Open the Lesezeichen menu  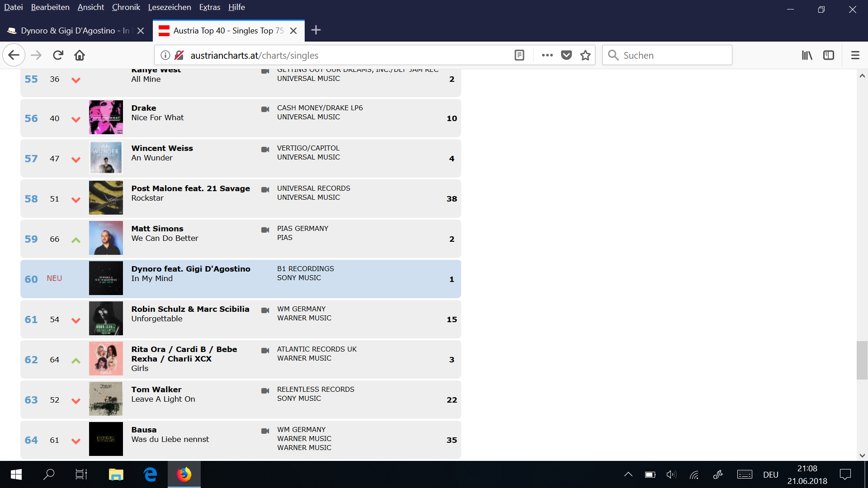click(x=170, y=7)
